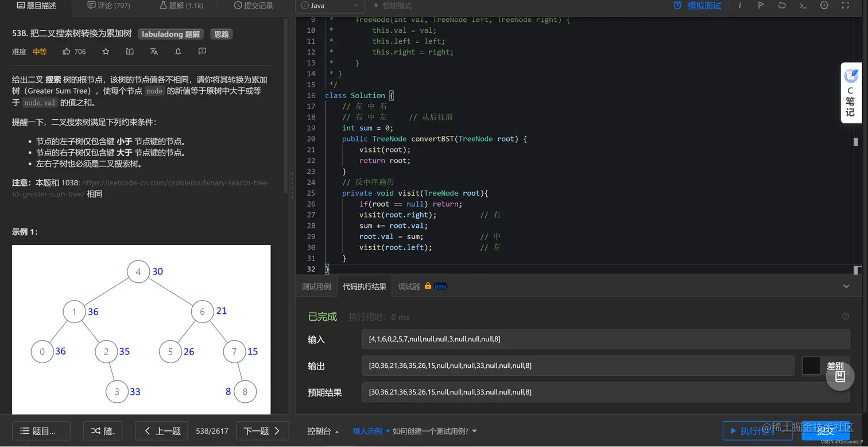
Task: Reset code with the circular arrow icon
Action: coord(782,5)
